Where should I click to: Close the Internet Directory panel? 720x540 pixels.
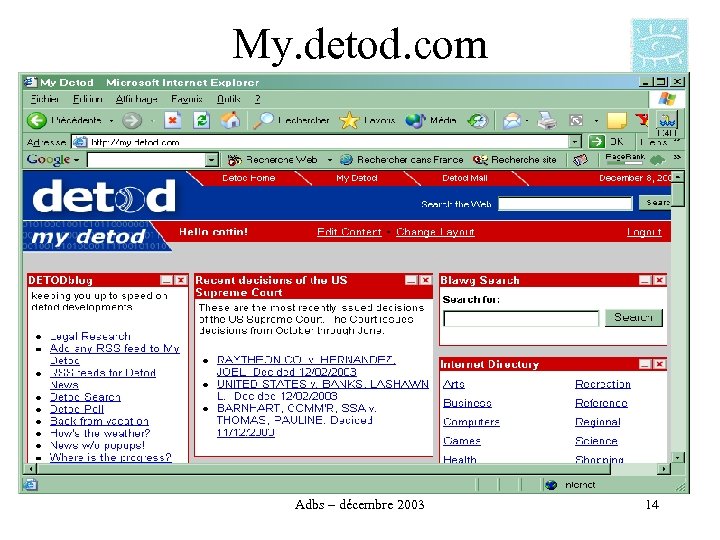[659, 364]
